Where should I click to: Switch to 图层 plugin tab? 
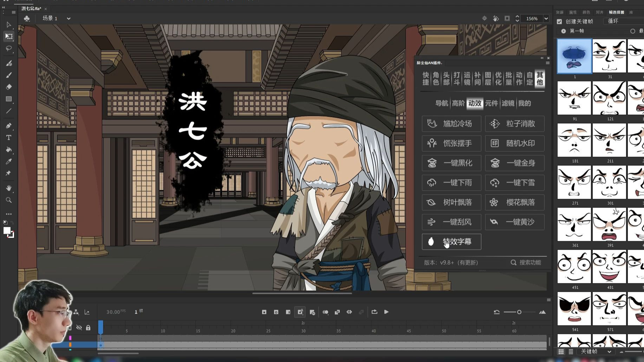point(488,79)
